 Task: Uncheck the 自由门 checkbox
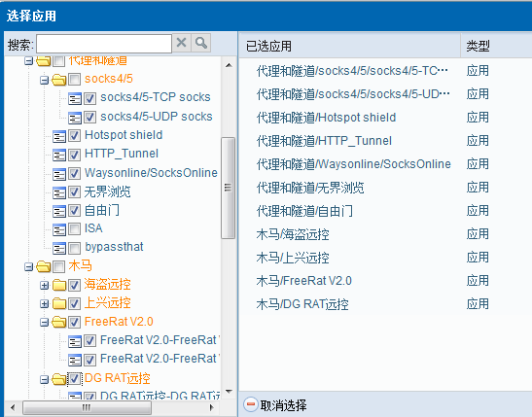pyautogui.click(x=74, y=211)
